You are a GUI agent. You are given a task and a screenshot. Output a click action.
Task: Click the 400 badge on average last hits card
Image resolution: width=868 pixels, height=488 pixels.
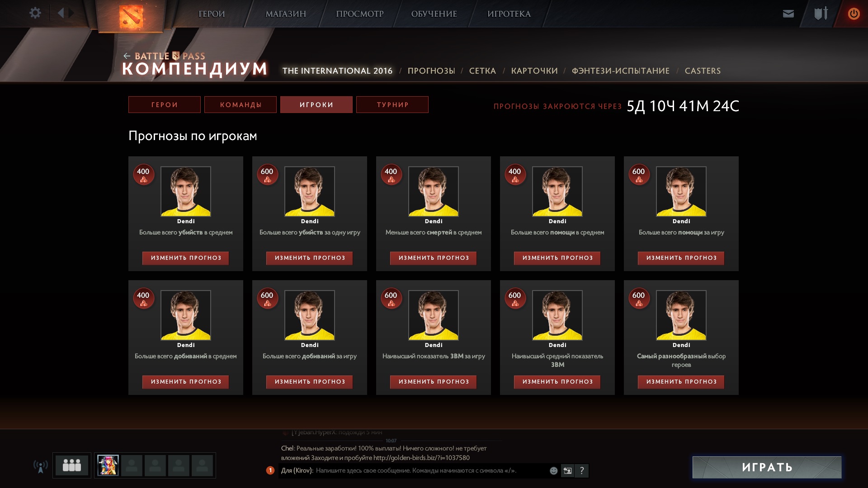143,299
